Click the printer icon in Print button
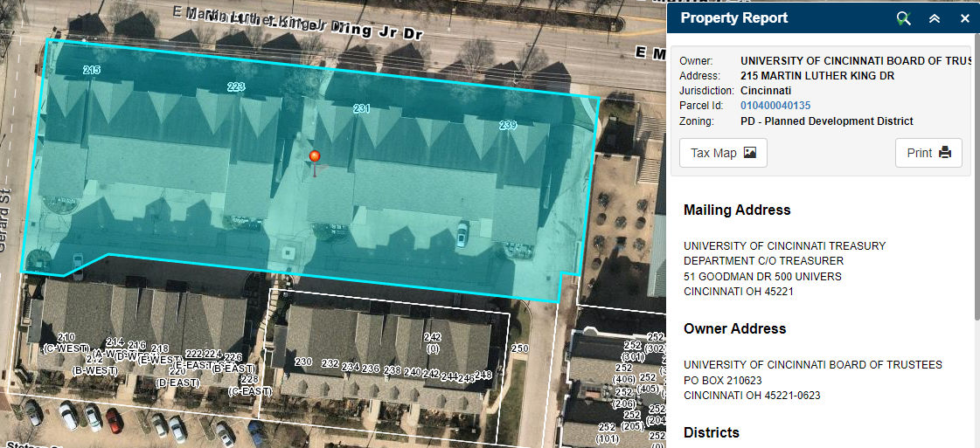 point(945,153)
